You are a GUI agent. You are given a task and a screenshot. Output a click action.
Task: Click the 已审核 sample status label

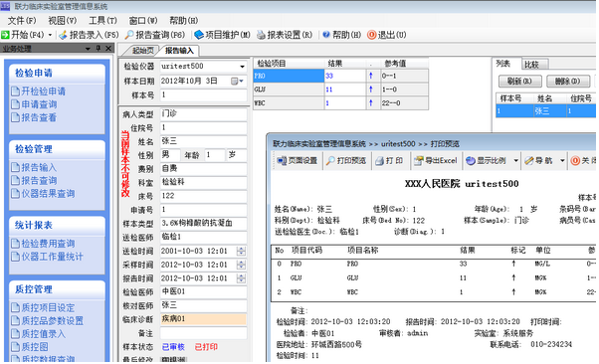(173, 347)
